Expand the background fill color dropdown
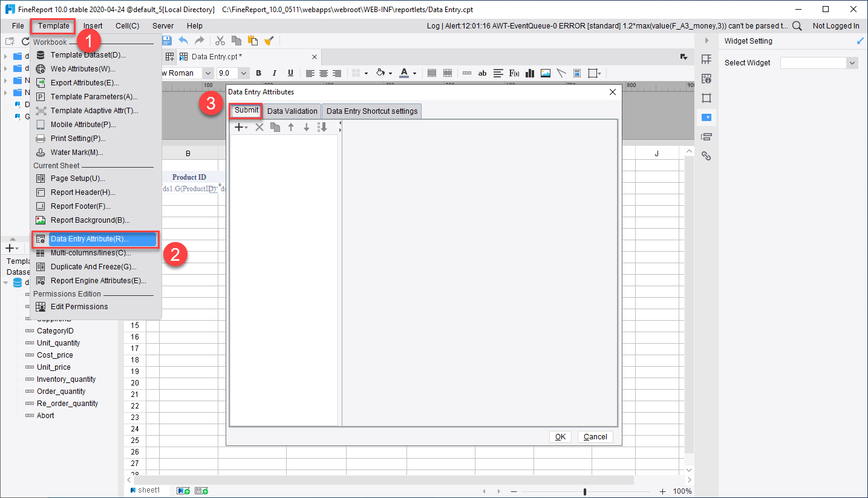The width and height of the screenshot is (868, 498). [x=390, y=73]
